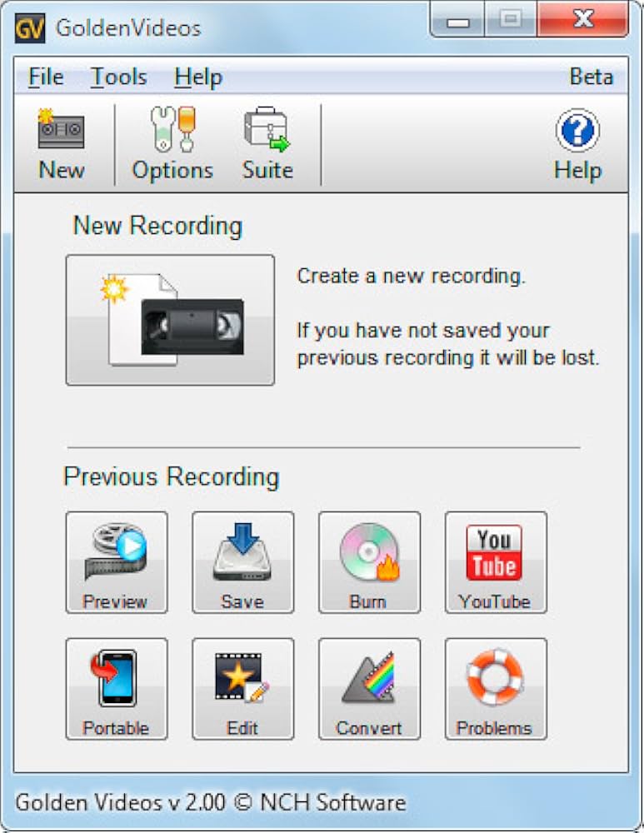Upload the recording to YouTube
This screenshot has height=833, width=644.
(x=496, y=562)
